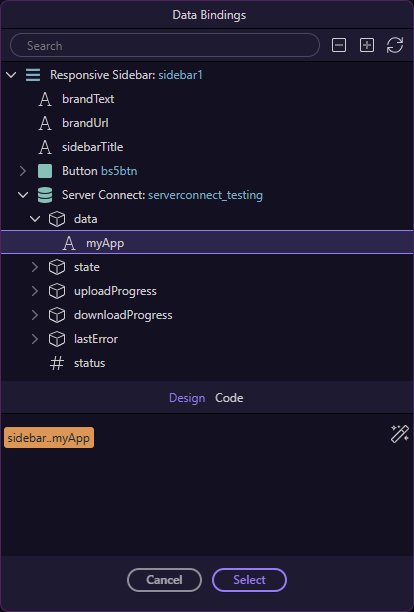This screenshot has width=414, height=612.
Task: Click the orange sidebar..myApp expression tag
Action: [49, 438]
